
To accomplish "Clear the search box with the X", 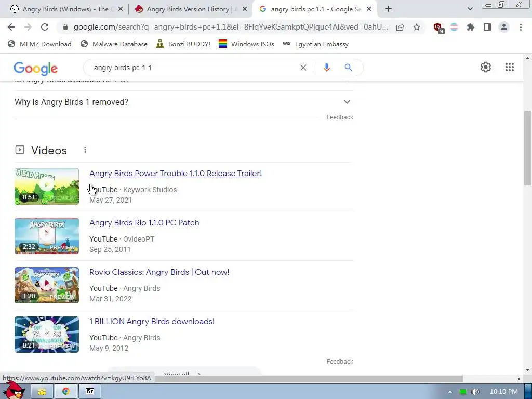I will point(303,68).
